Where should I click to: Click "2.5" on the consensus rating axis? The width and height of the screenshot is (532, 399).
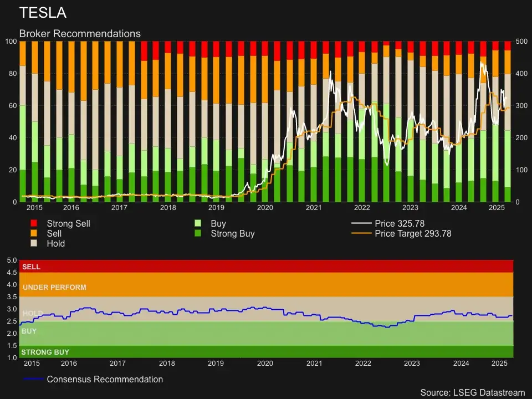[x=12, y=321]
